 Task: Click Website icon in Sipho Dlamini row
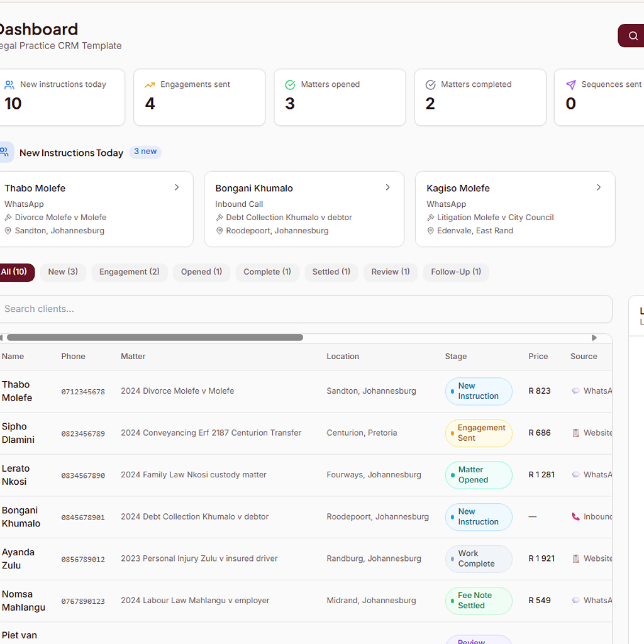(576, 433)
